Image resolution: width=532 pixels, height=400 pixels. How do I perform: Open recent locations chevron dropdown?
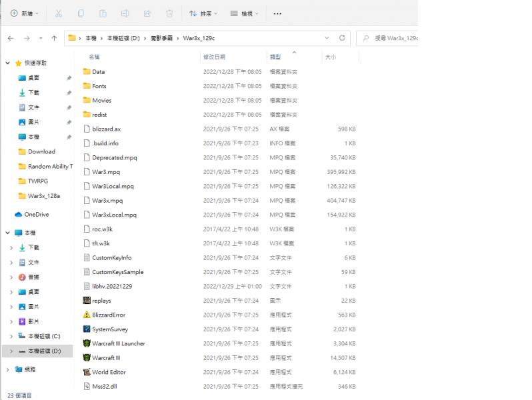(x=41, y=39)
